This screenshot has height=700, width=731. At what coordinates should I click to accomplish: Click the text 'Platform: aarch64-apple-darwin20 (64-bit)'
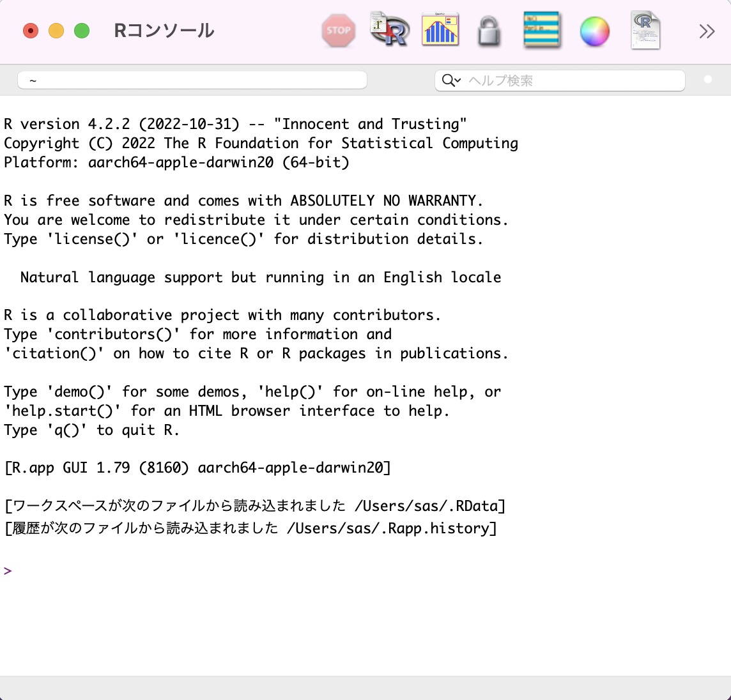click(x=177, y=162)
